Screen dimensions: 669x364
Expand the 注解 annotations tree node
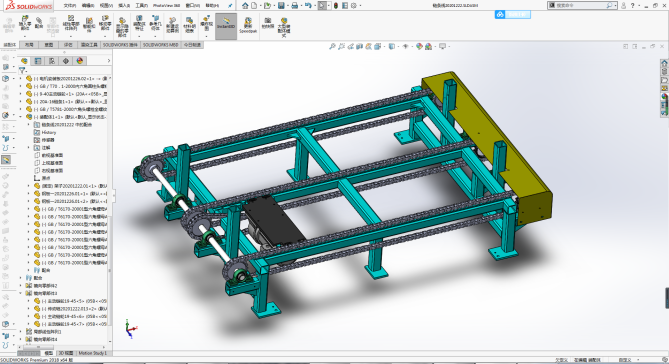pyautogui.click(x=29, y=148)
